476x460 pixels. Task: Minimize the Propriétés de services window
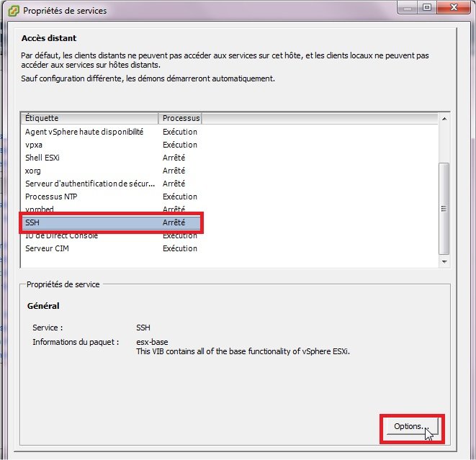tap(407, 8)
